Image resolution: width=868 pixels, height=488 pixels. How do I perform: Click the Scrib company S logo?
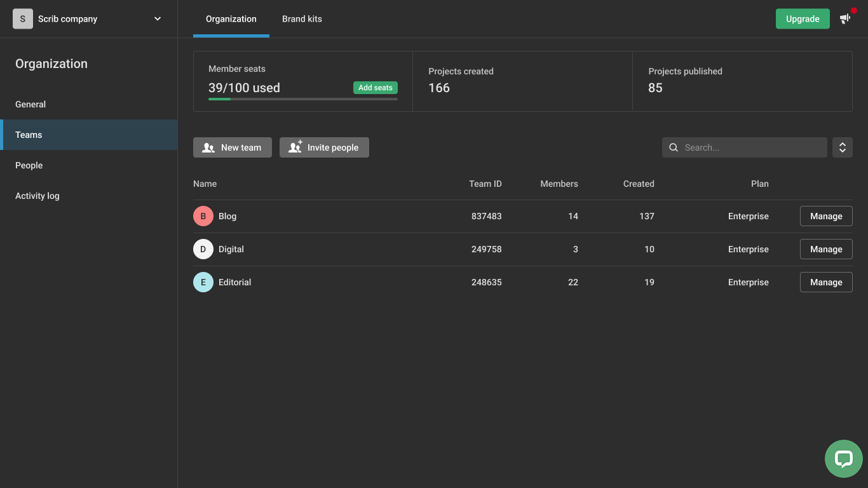coord(23,19)
